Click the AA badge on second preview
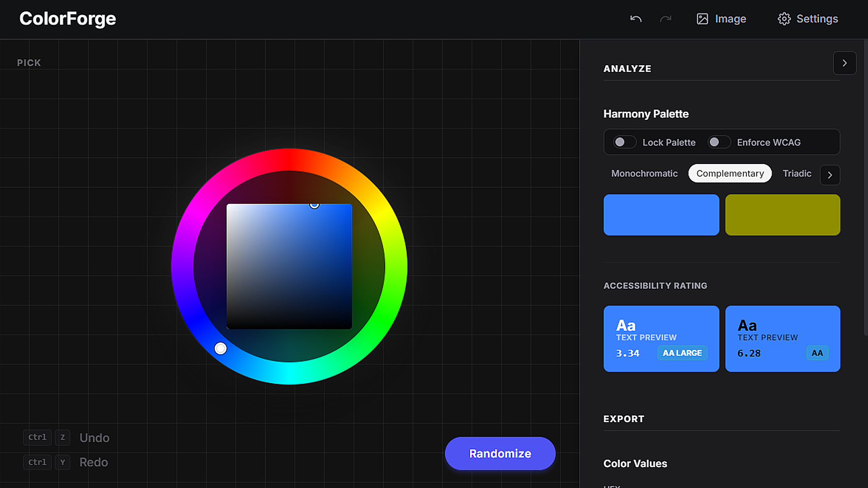Viewport: 868px width, 488px height. click(817, 353)
